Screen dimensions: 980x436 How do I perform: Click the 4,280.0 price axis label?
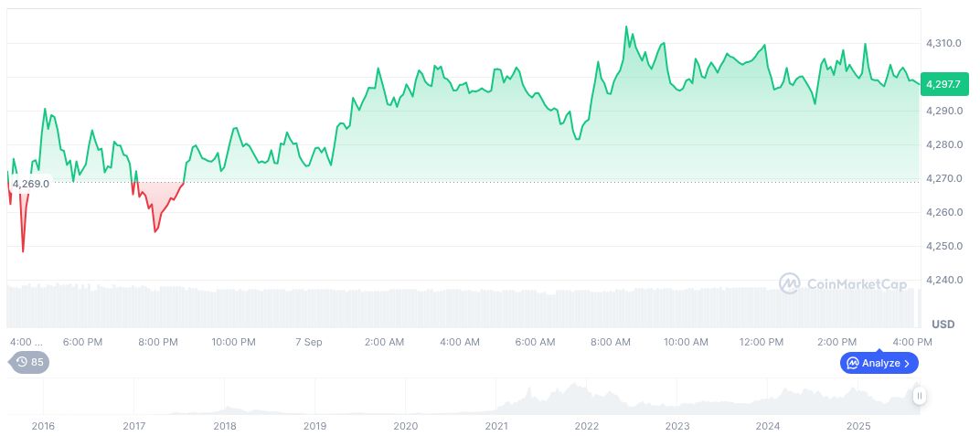coord(943,144)
